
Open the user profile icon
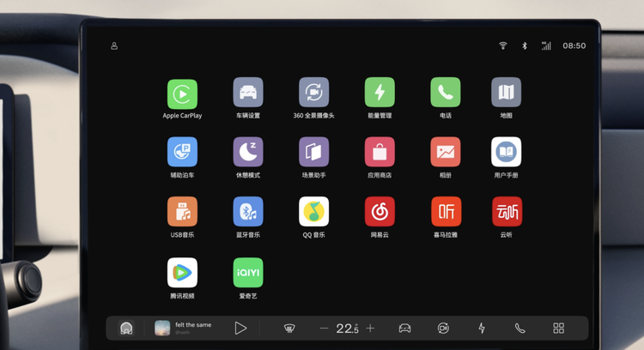tap(114, 46)
